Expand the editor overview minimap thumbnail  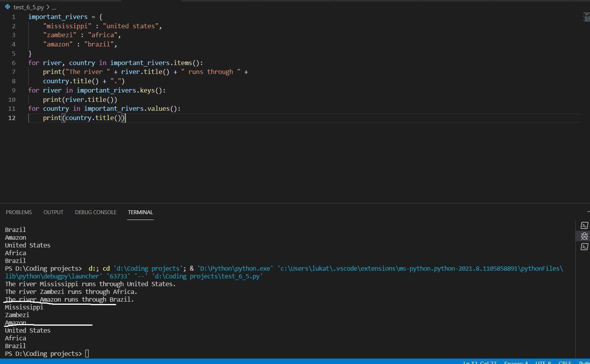(586, 17)
